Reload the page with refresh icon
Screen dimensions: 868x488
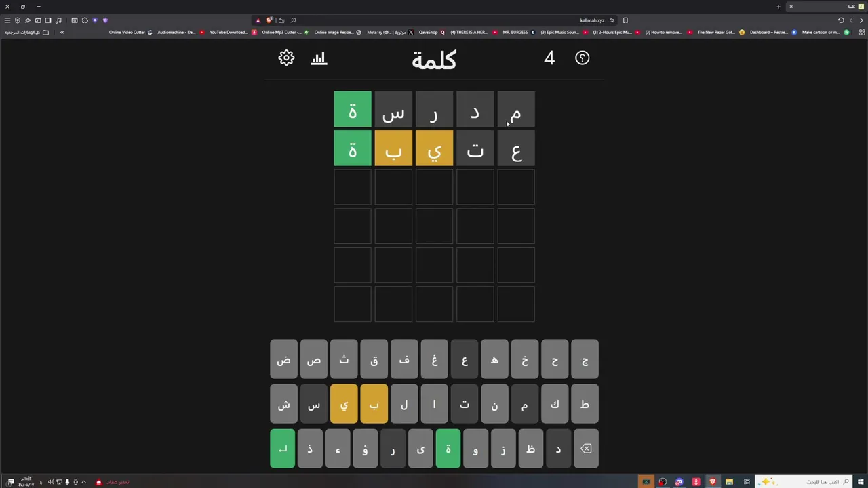point(841,20)
